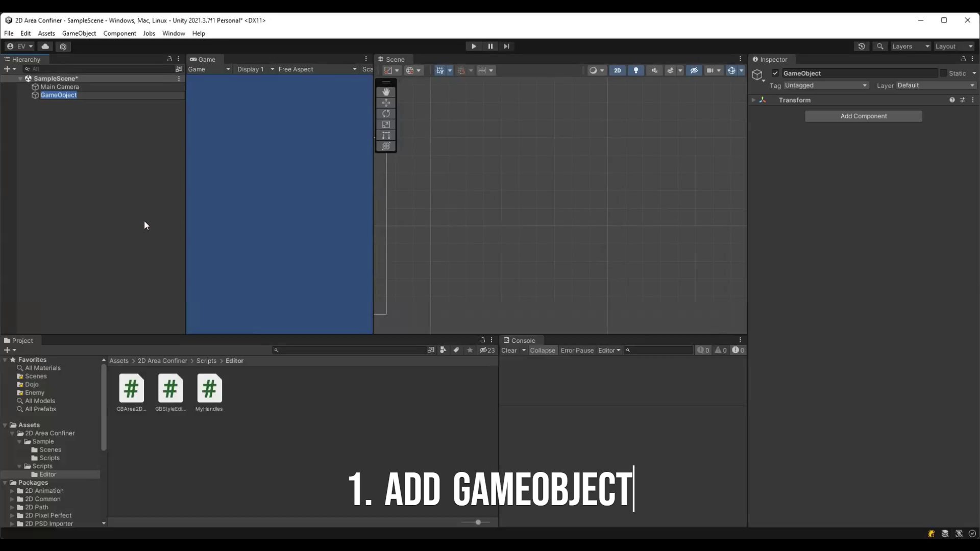Open Console Editor dropdown
This screenshot has width=980, height=551.
pos(609,350)
